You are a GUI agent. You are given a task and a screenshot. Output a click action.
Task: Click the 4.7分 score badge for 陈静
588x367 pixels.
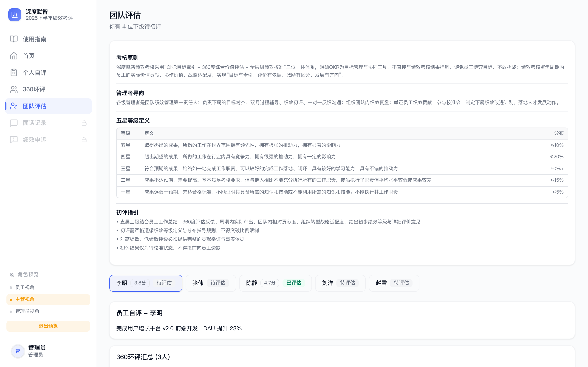tap(269, 283)
